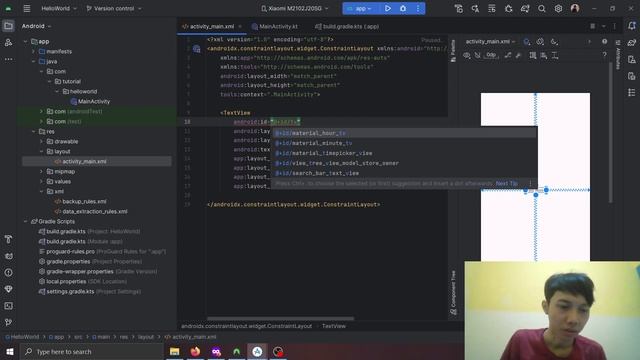Open the Component Tree side tab
The width and height of the screenshot is (640, 360).
(x=453, y=293)
